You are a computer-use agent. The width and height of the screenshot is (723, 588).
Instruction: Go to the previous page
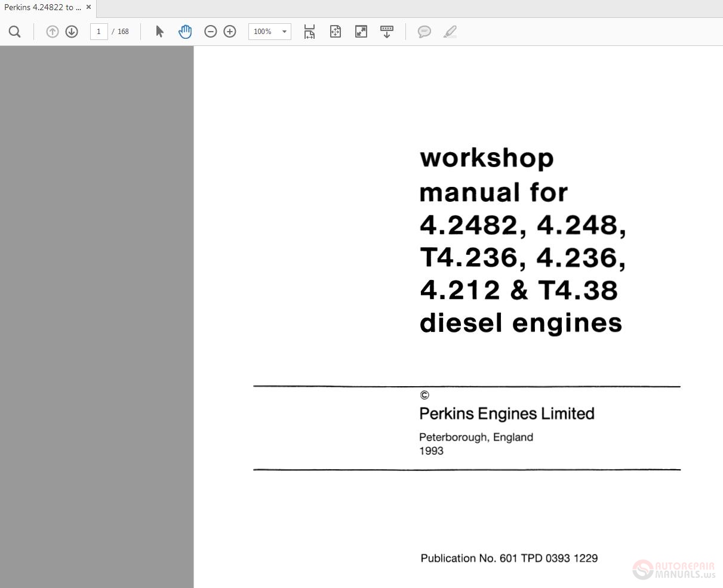(53, 31)
